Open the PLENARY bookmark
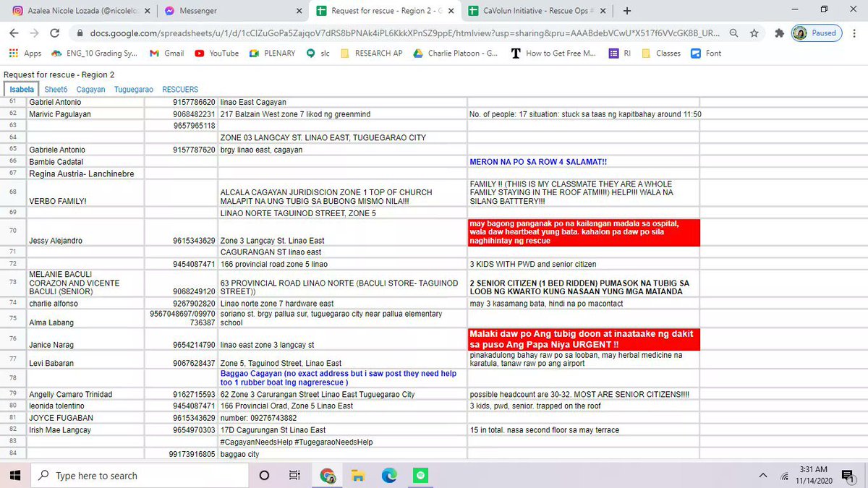This screenshot has height=488, width=868. tap(272, 53)
